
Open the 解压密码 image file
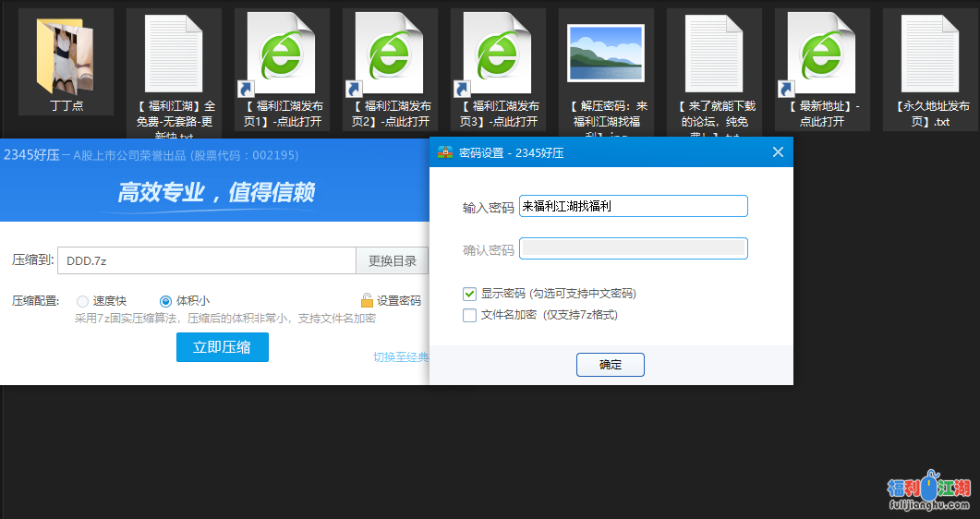[x=606, y=54]
